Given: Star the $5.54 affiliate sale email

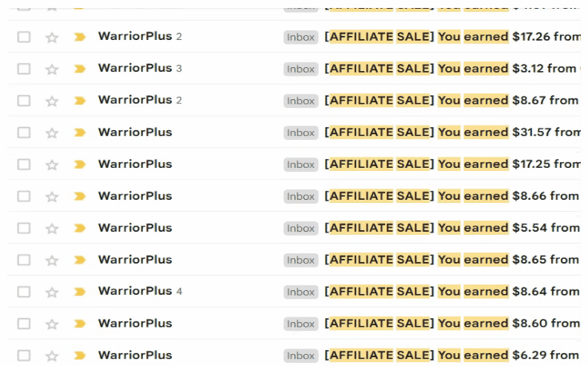Looking at the screenshot, I should click(52, 229).
